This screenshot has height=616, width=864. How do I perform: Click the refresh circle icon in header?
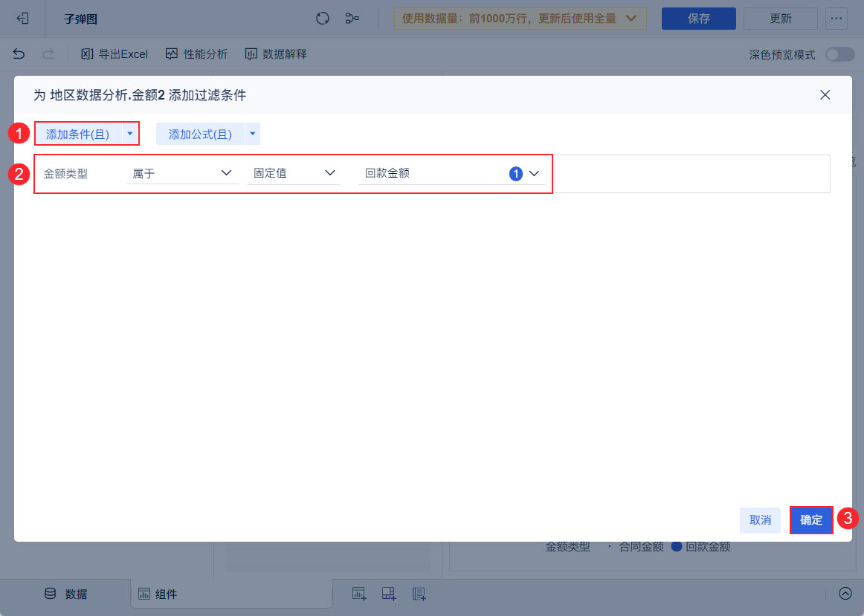click(x=323, y=18)
